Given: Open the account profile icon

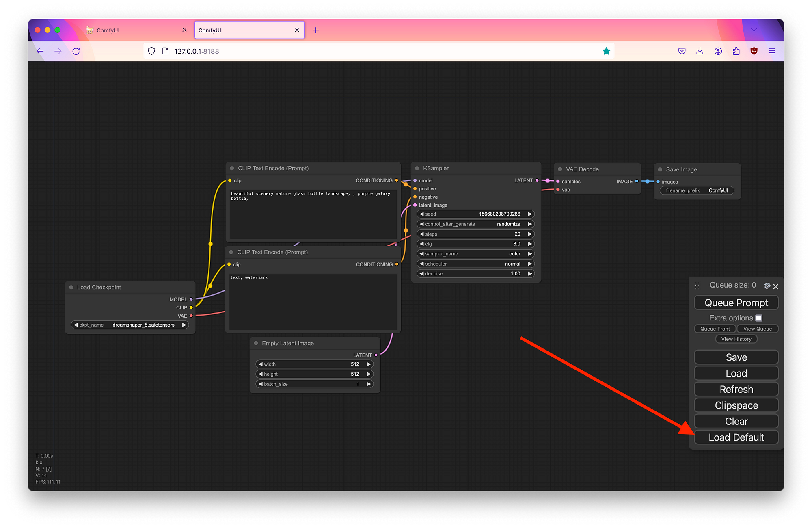Looking at the screenshot, I should pyautogui.click(x=718, y=51).
